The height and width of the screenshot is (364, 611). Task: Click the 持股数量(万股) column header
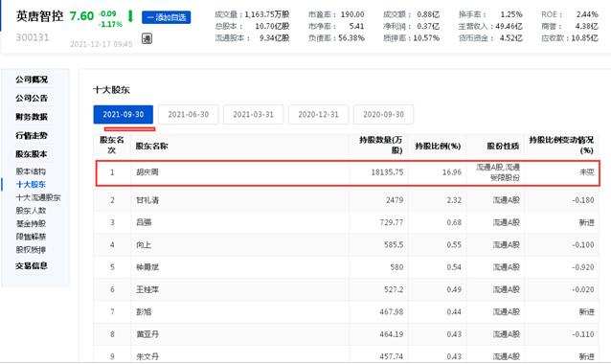381,145
